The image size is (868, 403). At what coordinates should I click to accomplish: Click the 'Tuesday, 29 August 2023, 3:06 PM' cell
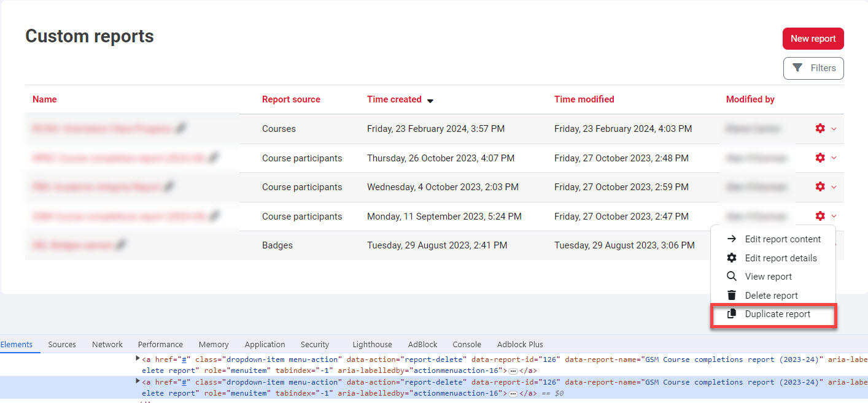coord(624,245)
